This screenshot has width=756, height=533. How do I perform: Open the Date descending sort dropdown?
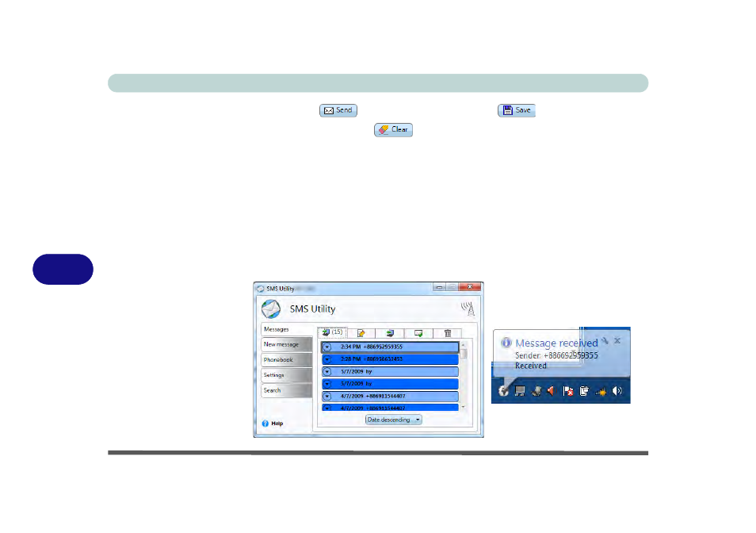[393, 420]
